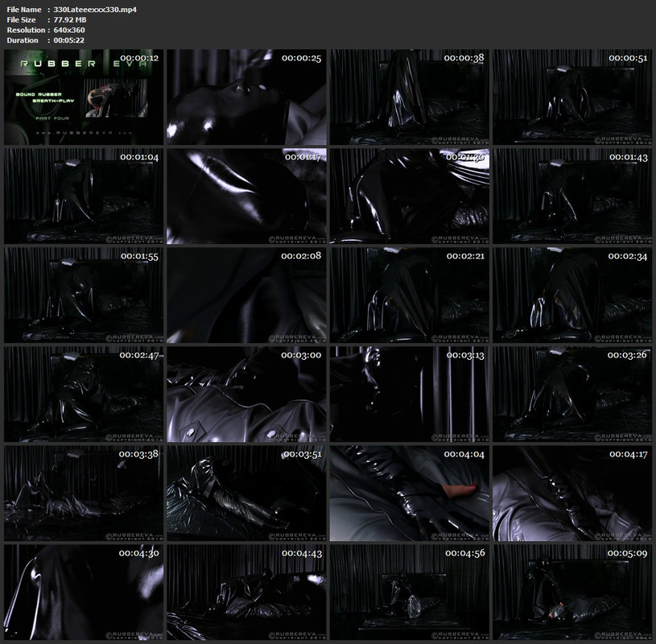The height and width of the screenshot is (644, 656).
Task: Select the 00:02:08 frame
Action: coord(246,295)
